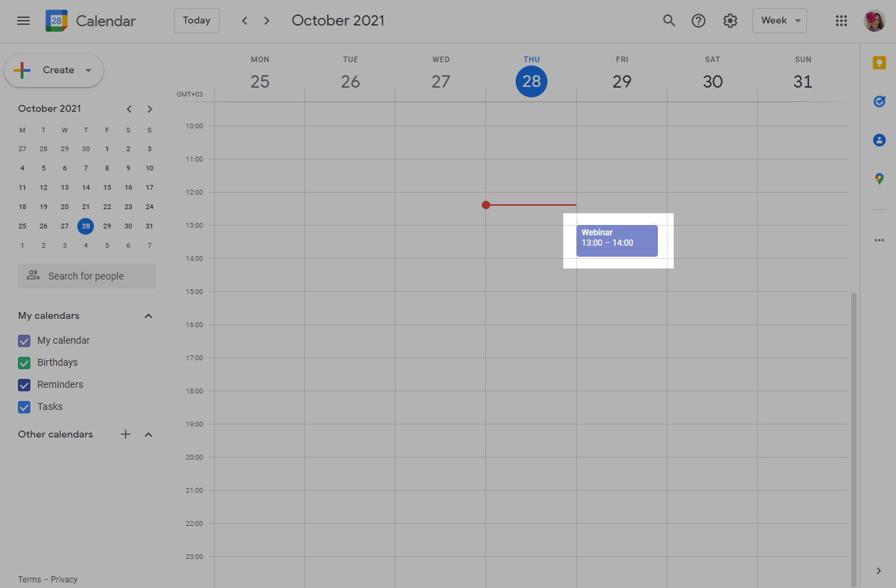Select October 31 in mini calendar
The image size is (896, 588).
click(149, 226)
